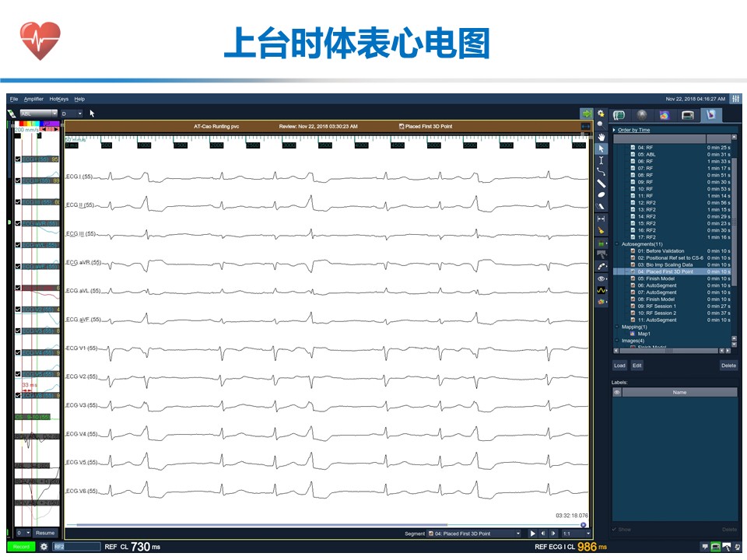The height and width of the screenshot is (560, 747).
Task: Uncheck the ECG III channel checkbox
Action: (x=18, y=202)
